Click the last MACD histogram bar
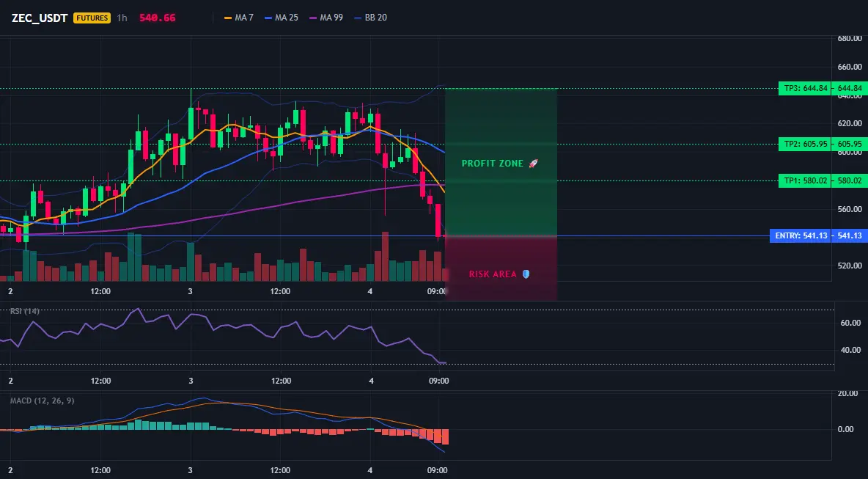Image resolution: width=868 pixels, height=479 pixels. [x=445, y=437]
